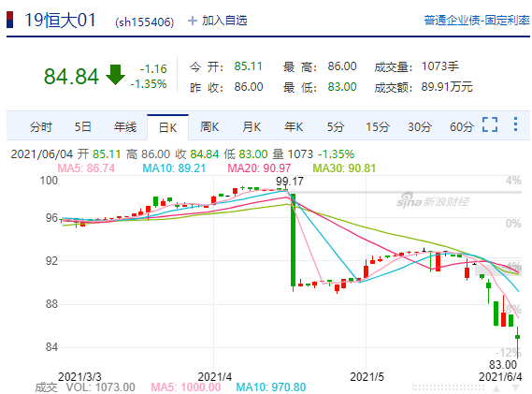Viewport: 532px width, 394px height.
Task: Click the chart down triangle at bottom right
Action: 515,388
